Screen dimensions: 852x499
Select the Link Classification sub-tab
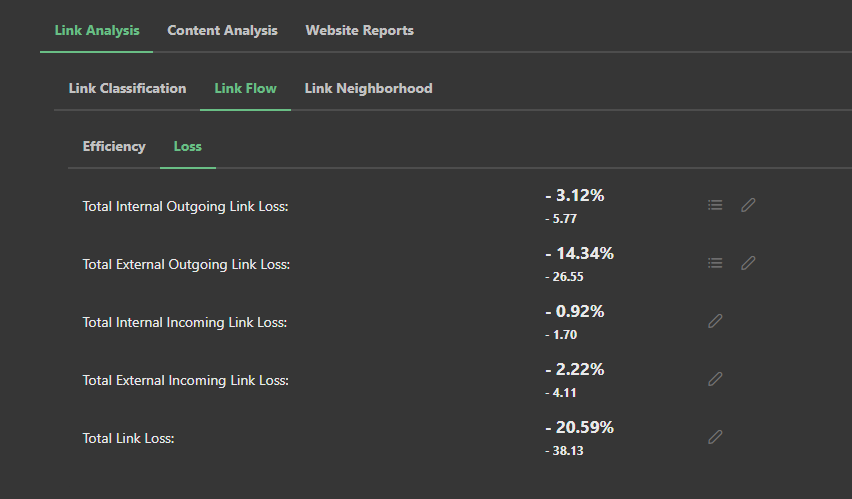coord(127,88)
